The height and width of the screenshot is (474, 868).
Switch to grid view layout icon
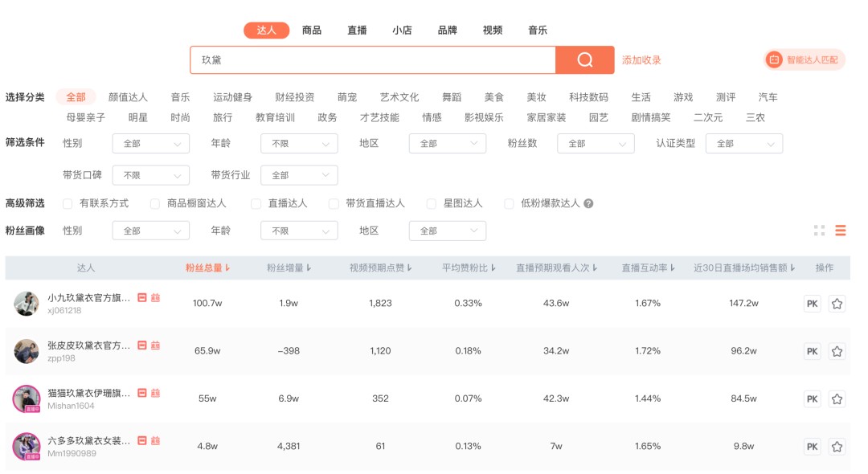point(819,231)
